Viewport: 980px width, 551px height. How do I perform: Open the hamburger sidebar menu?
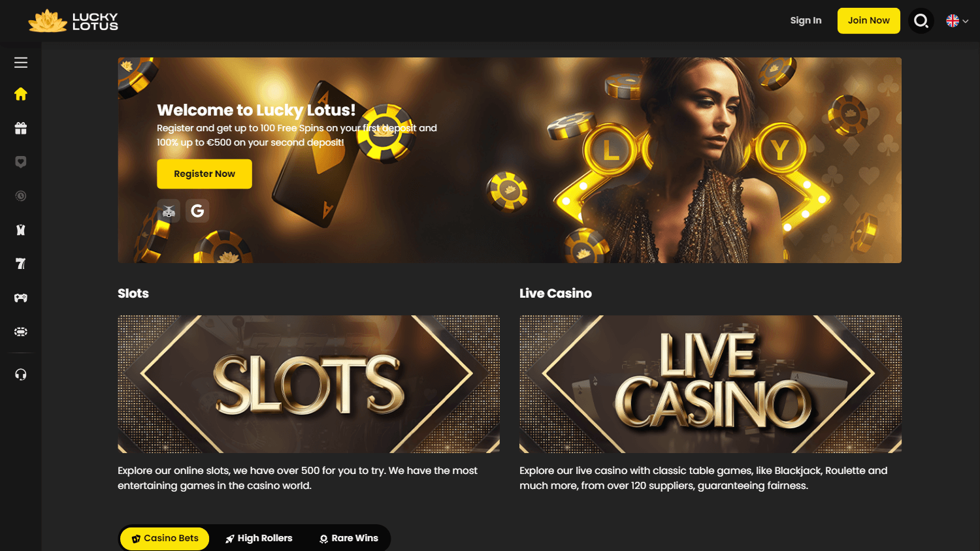21,63
